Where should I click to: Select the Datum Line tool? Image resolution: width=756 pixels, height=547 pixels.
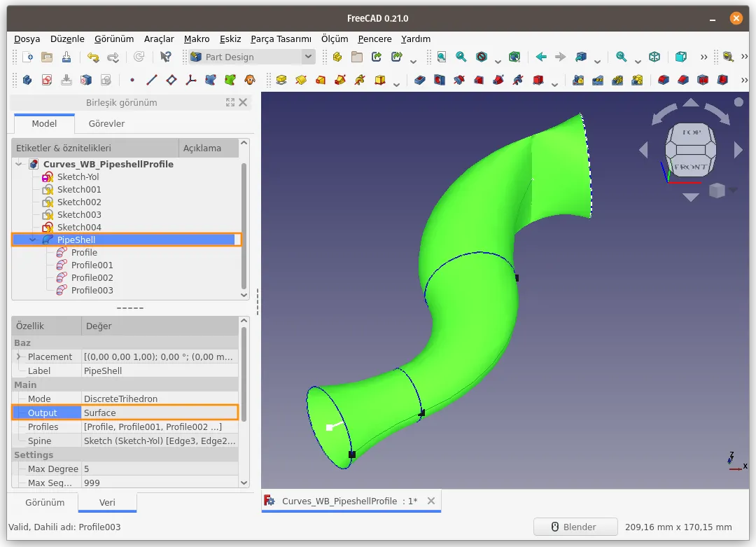click(152, 80)
